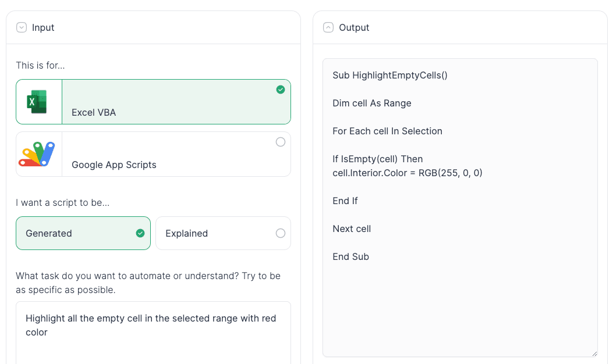This screenshot has height=364, width=613.
Task: Click the Output panel header title
Action: pos(354,27)
